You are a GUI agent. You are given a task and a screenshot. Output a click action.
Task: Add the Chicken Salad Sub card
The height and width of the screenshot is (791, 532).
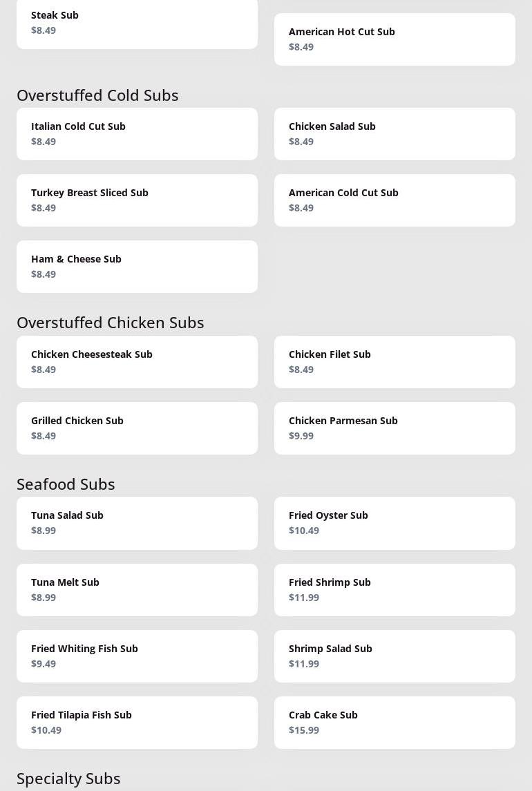click(x=395, y=134)
